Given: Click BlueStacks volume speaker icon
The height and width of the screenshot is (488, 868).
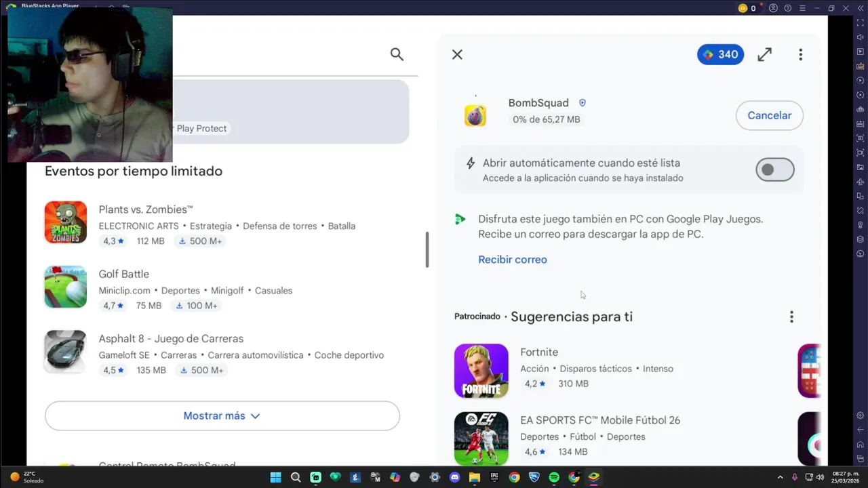Looking at the screenshot, I should point(861,37).
